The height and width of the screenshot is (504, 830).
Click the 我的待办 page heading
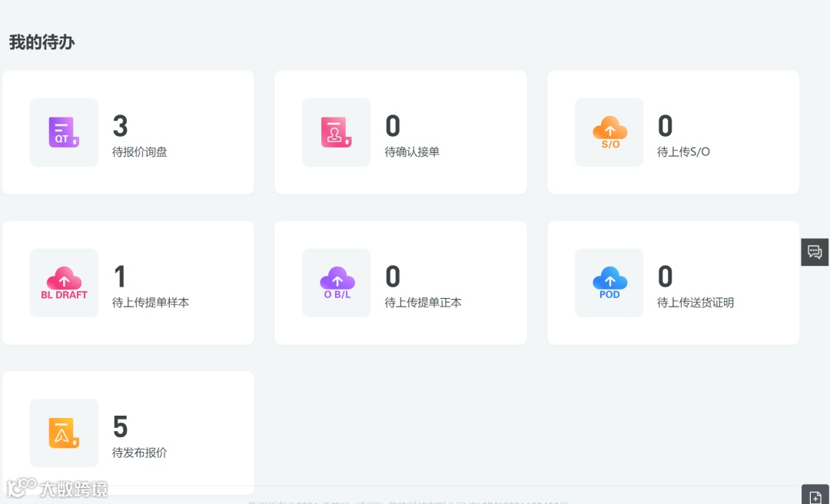tap(41, 42)
